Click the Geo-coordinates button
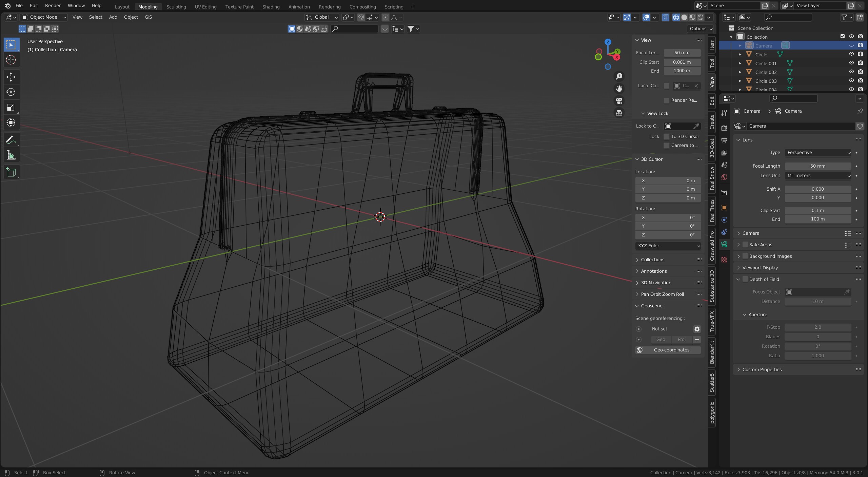 click(668, 350)
